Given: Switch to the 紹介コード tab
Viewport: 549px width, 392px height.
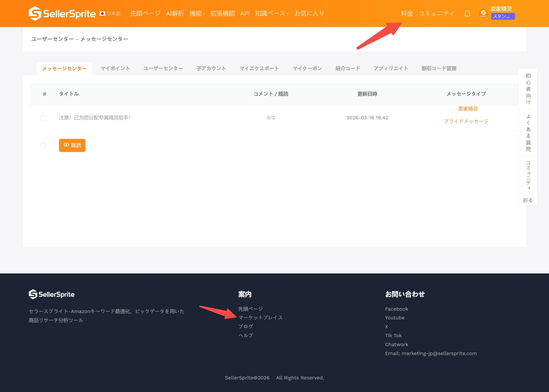Looking at the screenshot, I should [x=348, y=68].
